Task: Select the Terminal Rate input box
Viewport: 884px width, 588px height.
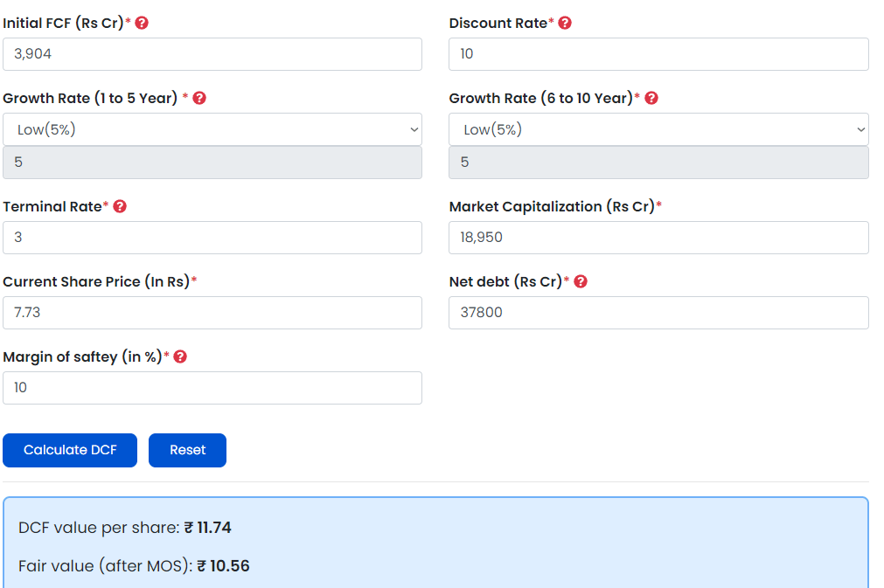Action: point(212,238)
